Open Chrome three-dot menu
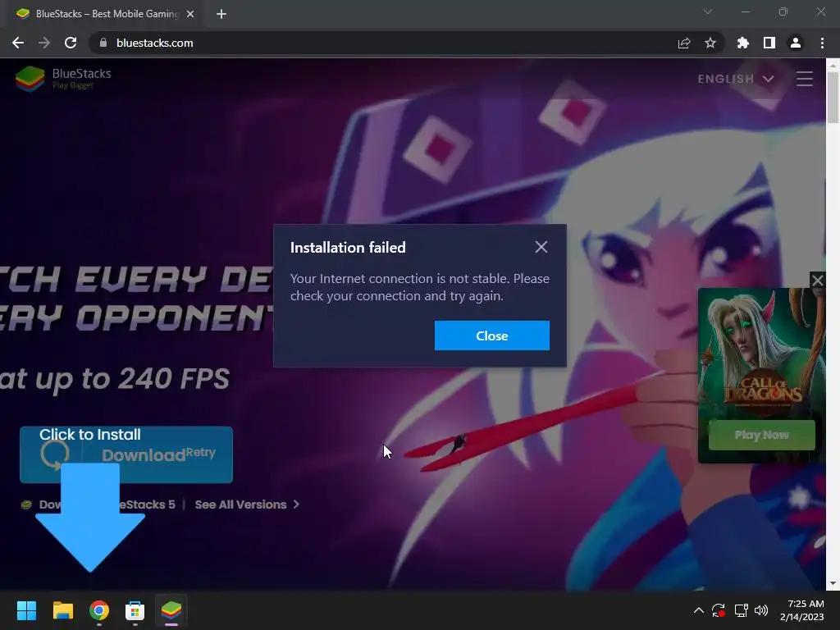The width and height of the screenshot is (840, 630). 822,43
